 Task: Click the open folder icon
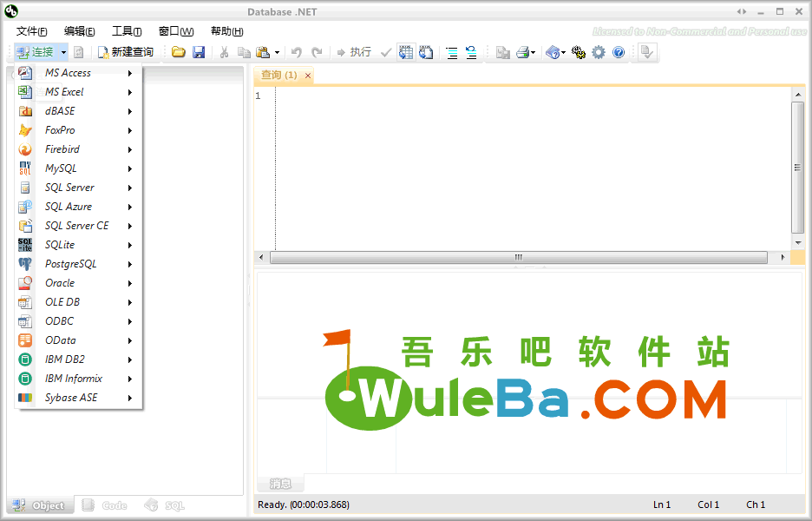point(178,52)
